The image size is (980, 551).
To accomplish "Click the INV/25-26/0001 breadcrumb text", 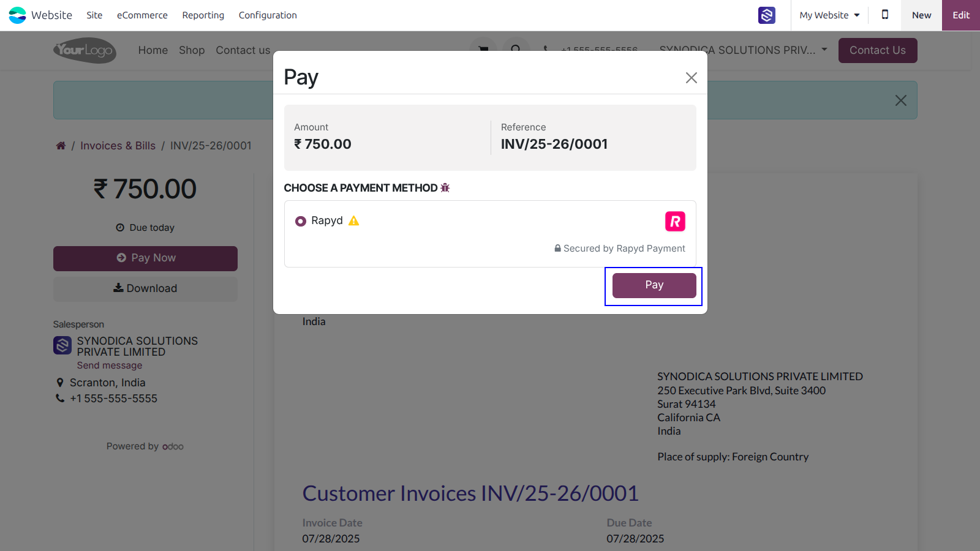I will 211,146.
